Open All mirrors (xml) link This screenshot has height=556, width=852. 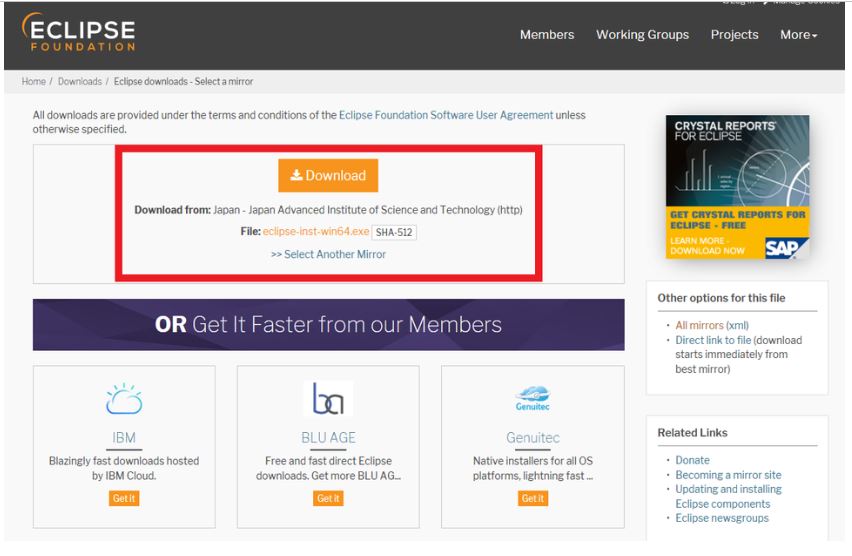click(x=712, y=326)
